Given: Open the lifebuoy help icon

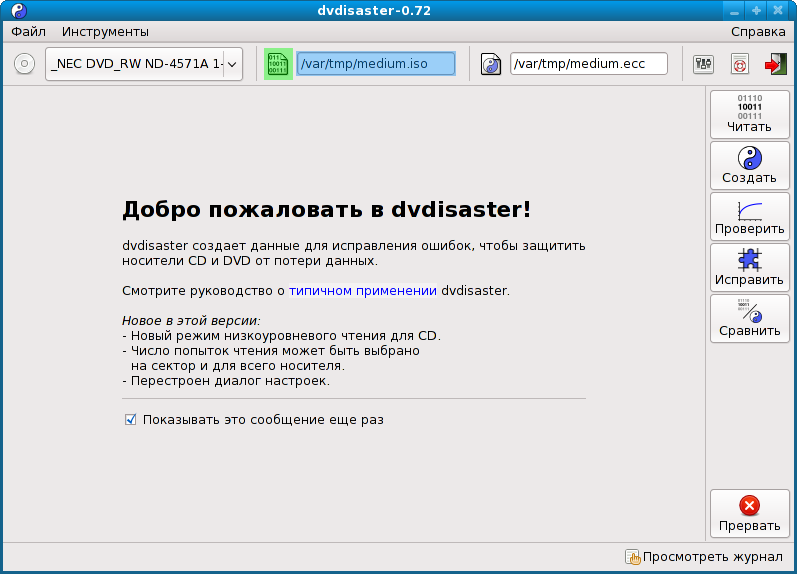Looking at the screenshot, I should pyautogui.click(x=740, y=64).
